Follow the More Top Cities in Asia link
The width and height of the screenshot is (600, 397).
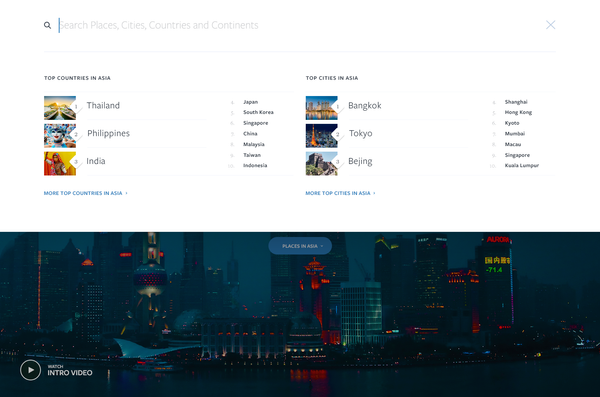pyautogui.click(x=340, y=193)
